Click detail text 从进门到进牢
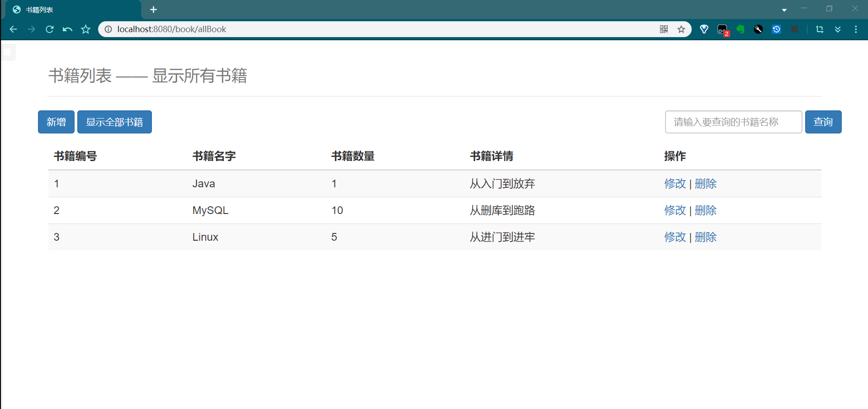 (x=502, y=237)
